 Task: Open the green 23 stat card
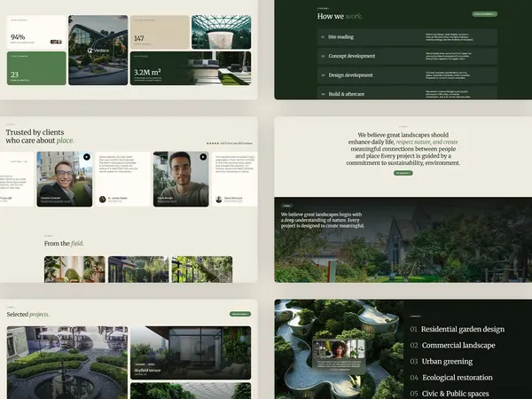pos(36,68)
